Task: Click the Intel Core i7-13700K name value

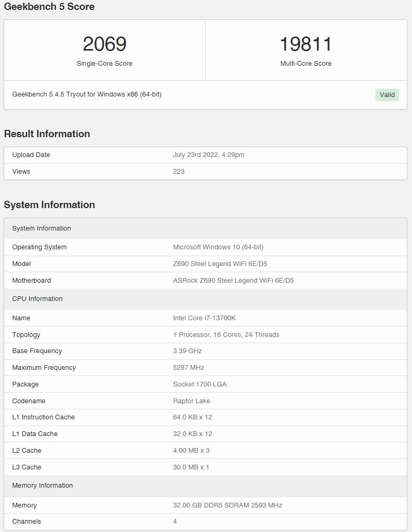Action: (204, 318)
